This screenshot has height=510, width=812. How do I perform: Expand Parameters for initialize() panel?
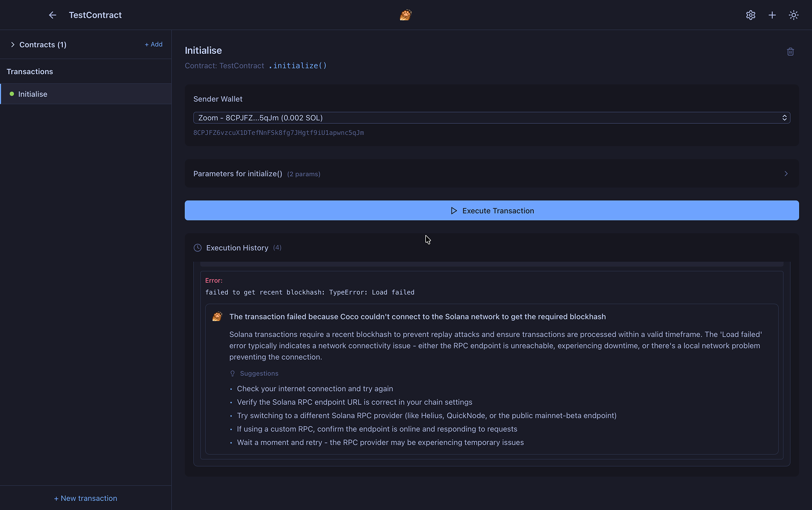[491, 174]
